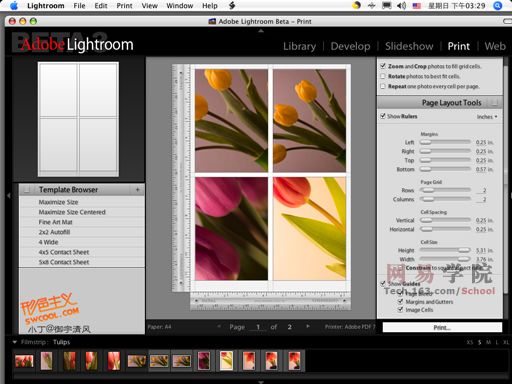Adjust Vertical cell spacing slider
512x384 pixels.
(x=445, y=220)
